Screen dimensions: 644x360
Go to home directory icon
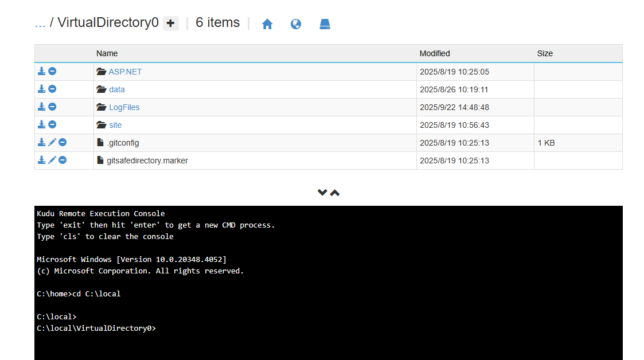tap(267, 24)
